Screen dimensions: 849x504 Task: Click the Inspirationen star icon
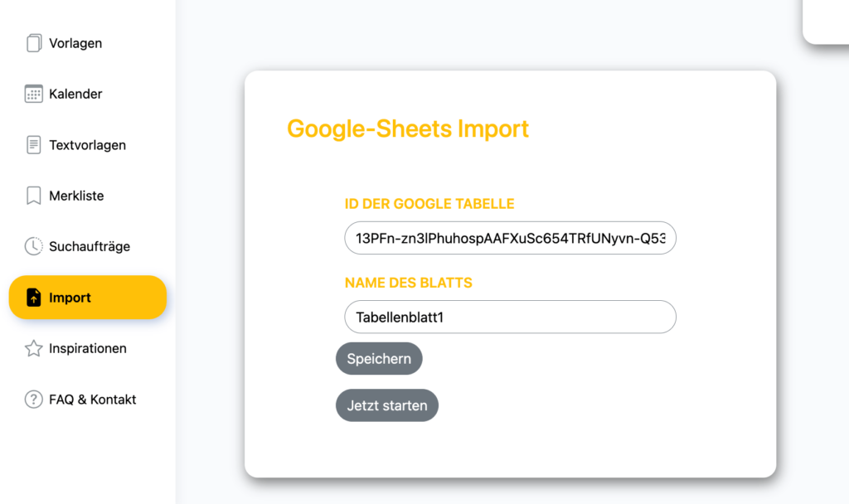click(x=33, y=348)
